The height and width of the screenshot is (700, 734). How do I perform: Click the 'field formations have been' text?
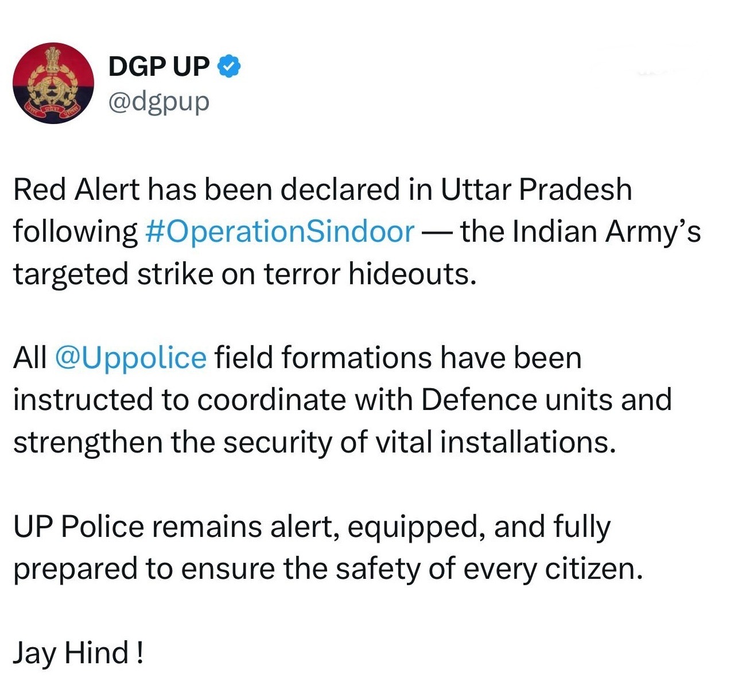pos(398,358)
